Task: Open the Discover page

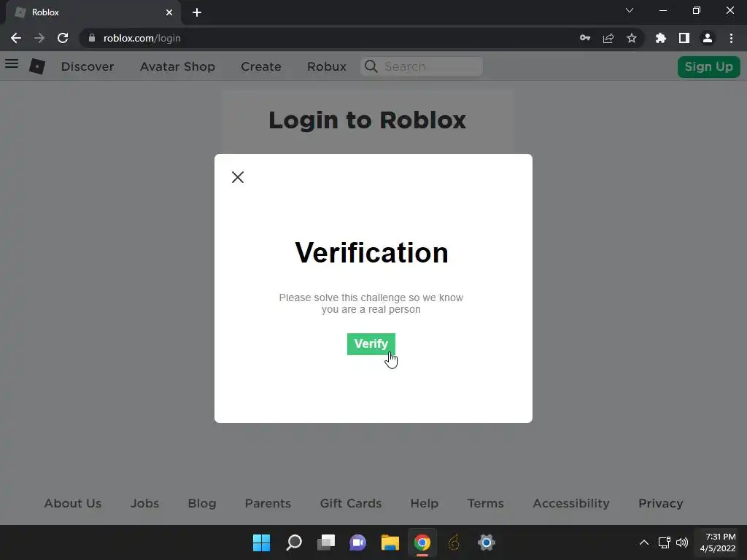Action: click(x=88, y=66)
